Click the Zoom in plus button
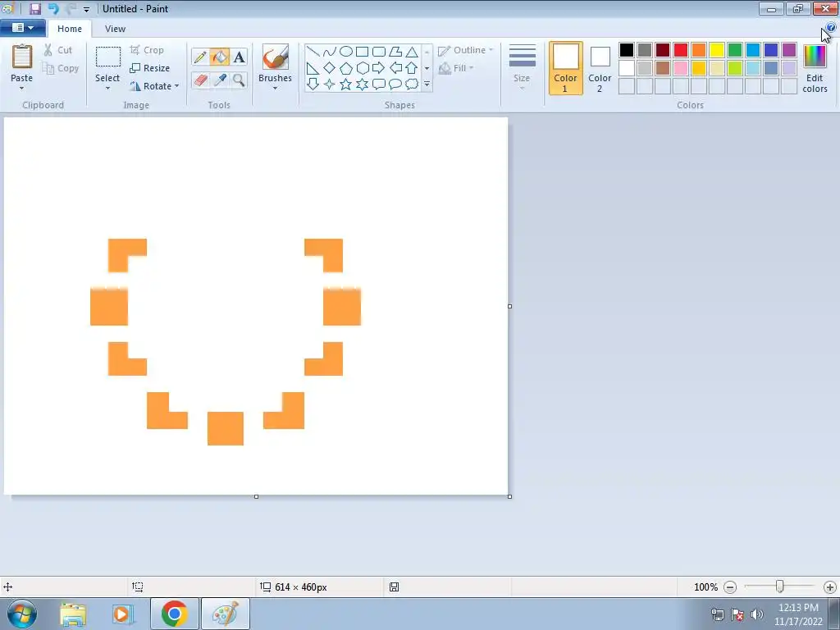840x630 pixels. pos(830,587)
